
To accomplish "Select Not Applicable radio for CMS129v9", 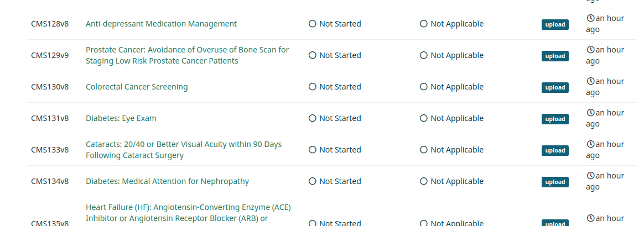I will pos(423,55).
